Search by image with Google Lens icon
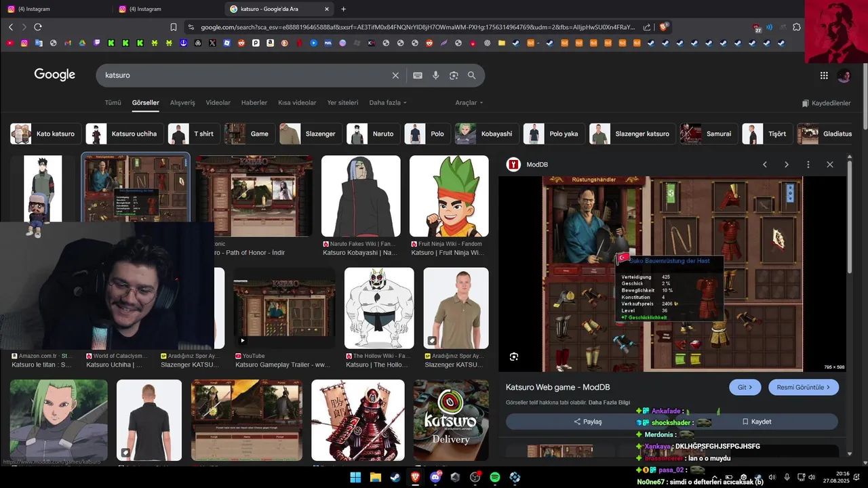 coord(454,75)
